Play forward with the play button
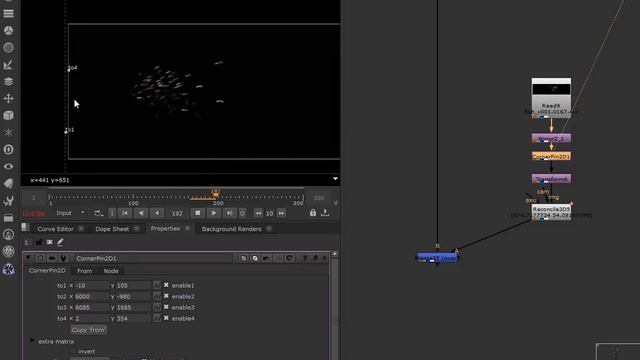This screenshot has width=640, height=360. [x=213, y=213]
